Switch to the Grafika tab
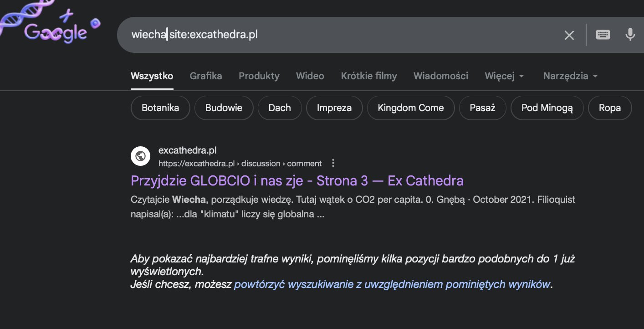Viewport: 644px width, 329px height. coord(206,76)
